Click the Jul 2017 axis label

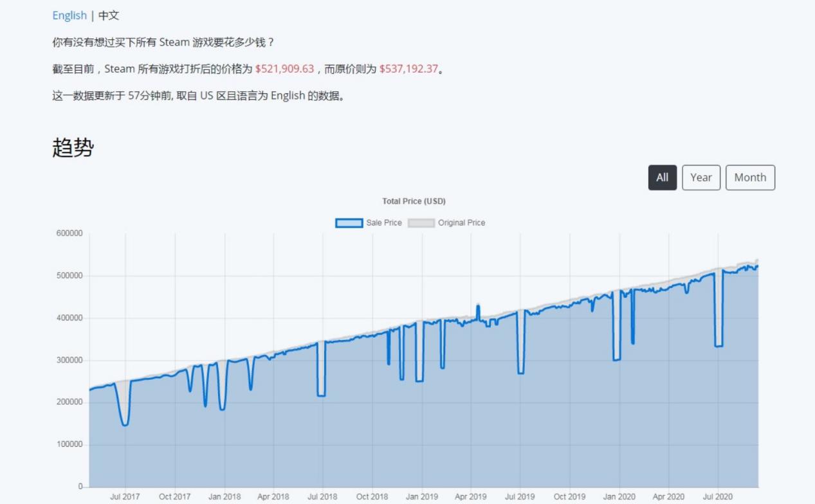click(x=126, y=496)
